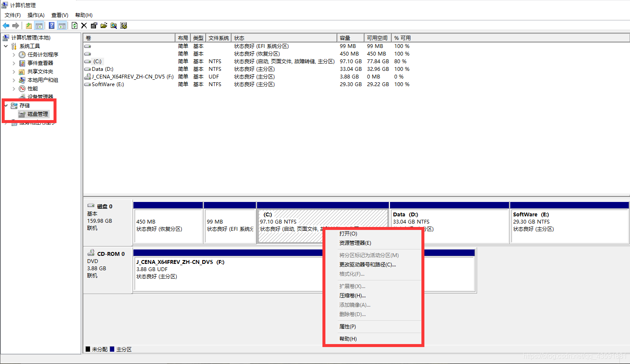Image resolution: width=630 pixels, height=364 pixels.
Task: Open the 文件(F) menu
Action: [13, 15]
